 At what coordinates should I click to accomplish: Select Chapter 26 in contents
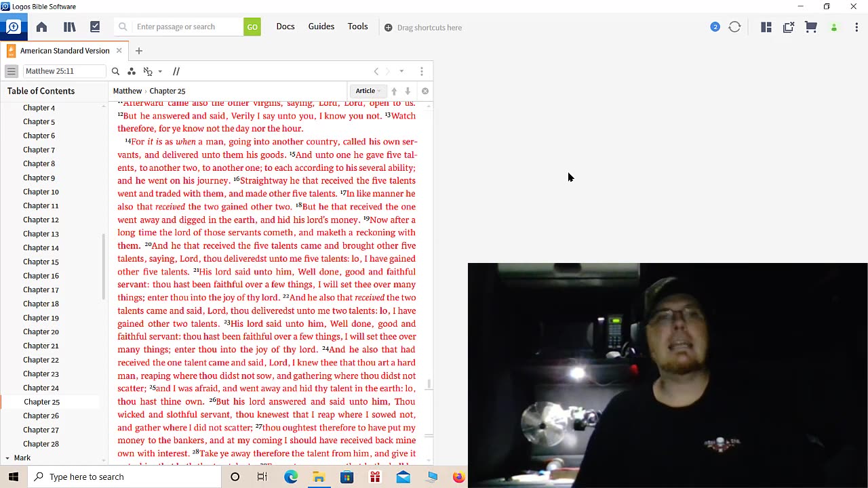pyautogui.click(x=41, y=416)
